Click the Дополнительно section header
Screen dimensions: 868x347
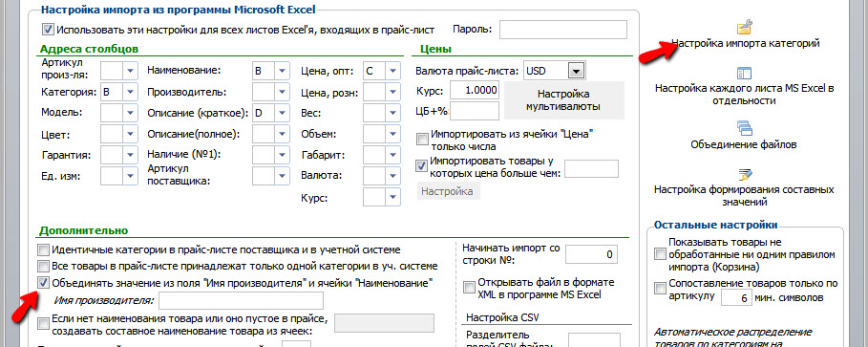pos(84,230)
